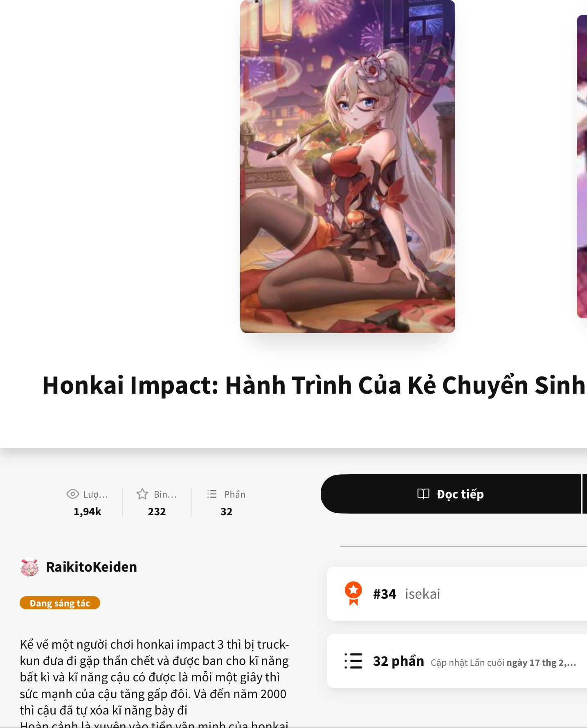The width and height of the screenshot is (587, 728).
Task: Start reading with Đọc tiếp button
Action: [450, 494]
